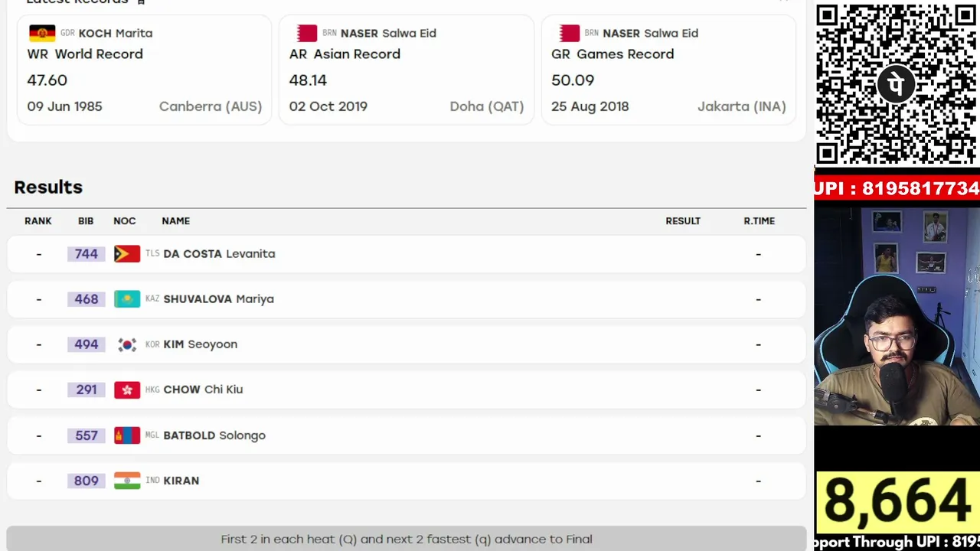This screenshot has height=551, width=980.
Task: Click bib number 291 badge
Action: tap(87, 390)
